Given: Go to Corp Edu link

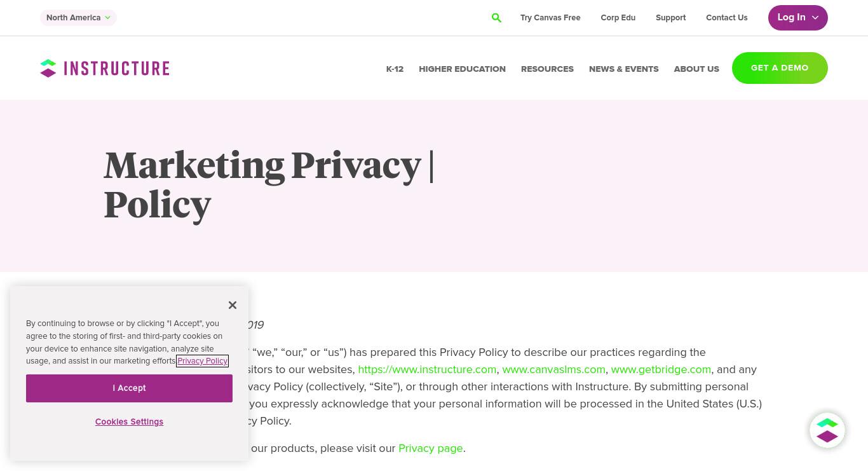Looking at the screenshot, I should [618, 18].
